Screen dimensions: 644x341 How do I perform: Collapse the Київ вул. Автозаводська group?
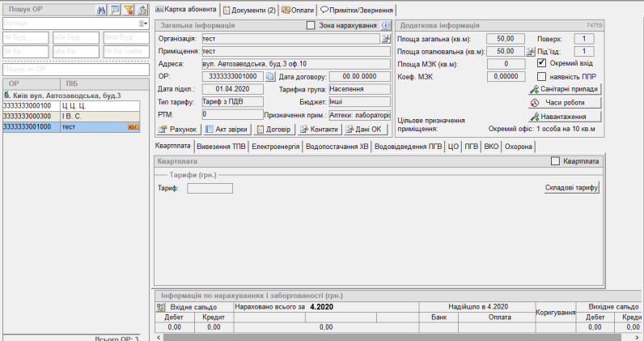6,96
